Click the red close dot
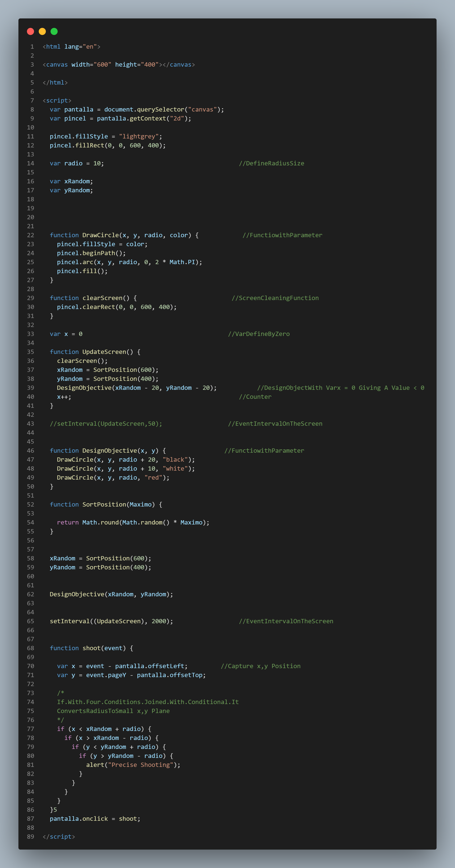 [x=30, y=31]
